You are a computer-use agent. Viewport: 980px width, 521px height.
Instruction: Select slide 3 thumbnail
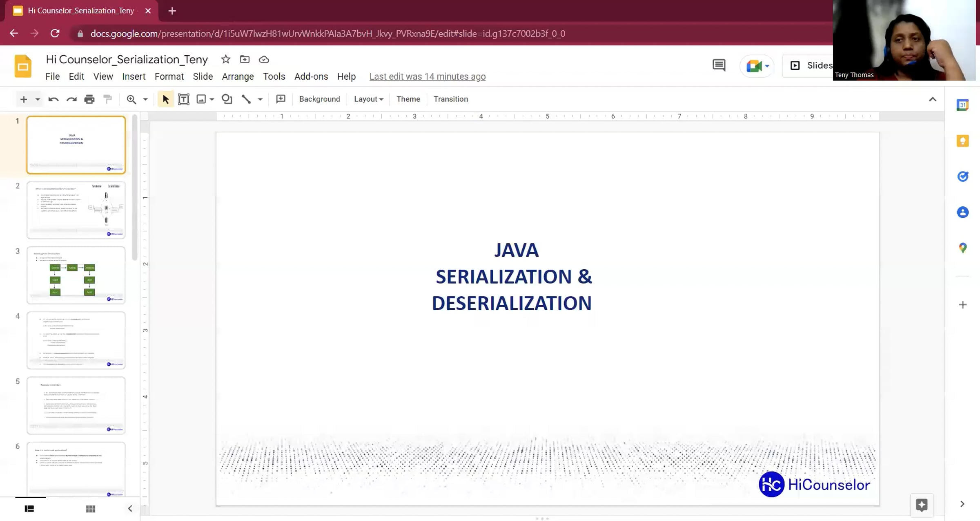coord(76,275)
